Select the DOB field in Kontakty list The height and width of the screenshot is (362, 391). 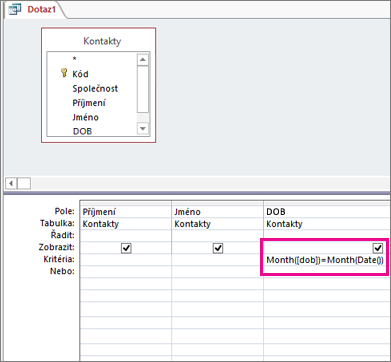tap(82, 131)
